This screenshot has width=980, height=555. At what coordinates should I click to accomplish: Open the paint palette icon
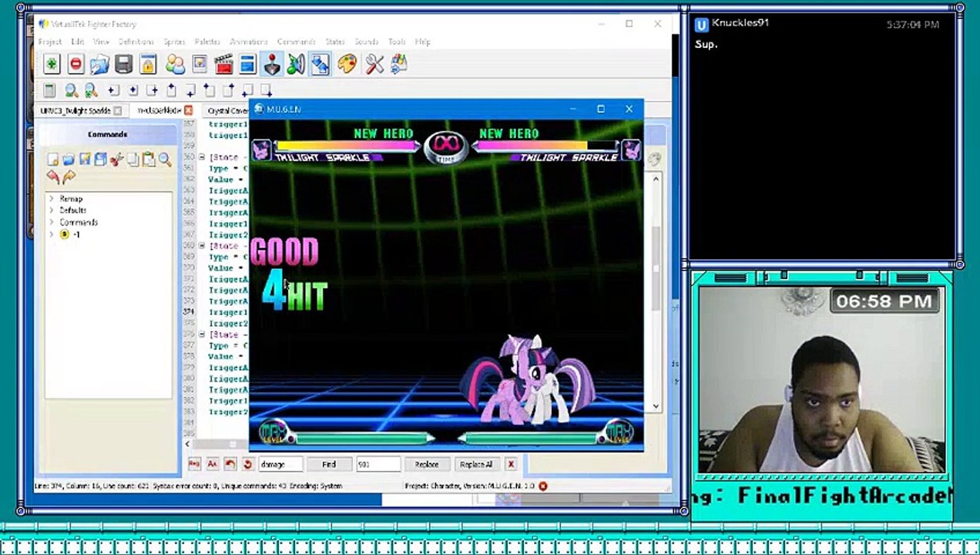click(347, 65)
